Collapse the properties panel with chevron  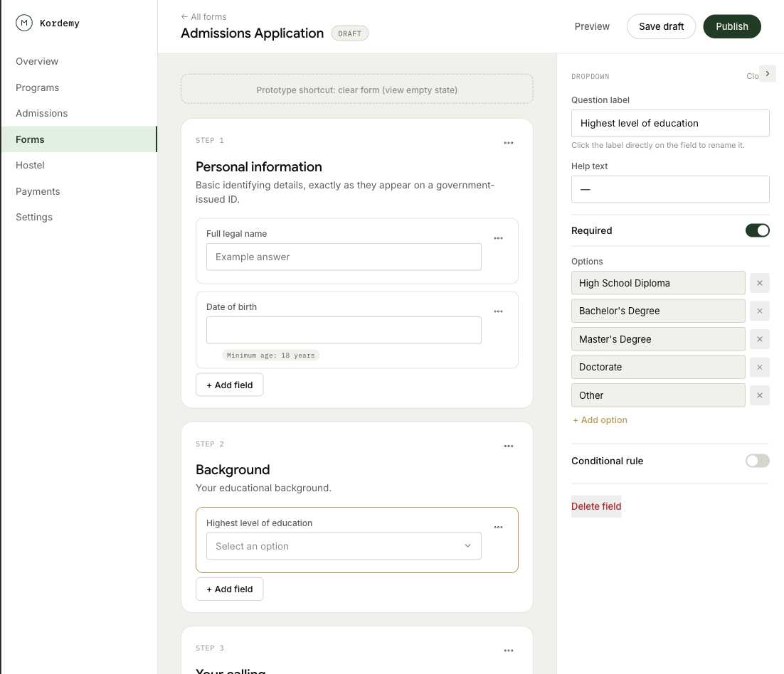click(x=768, y=73)
